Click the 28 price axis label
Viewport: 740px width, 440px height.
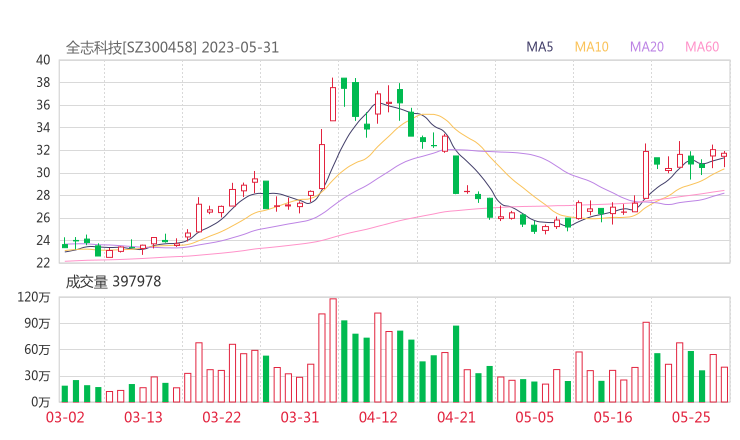coord(43,195)
